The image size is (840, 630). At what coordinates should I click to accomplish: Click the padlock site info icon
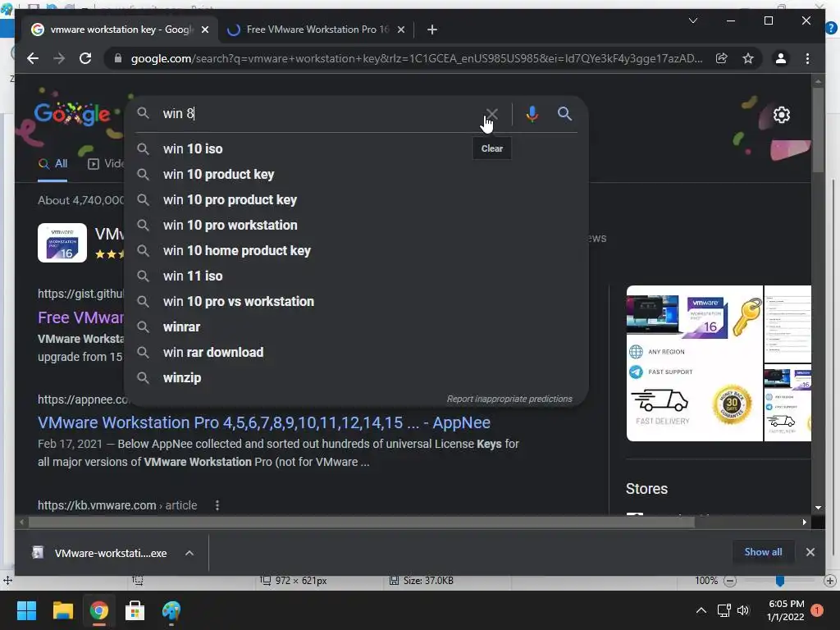point(118,58)
